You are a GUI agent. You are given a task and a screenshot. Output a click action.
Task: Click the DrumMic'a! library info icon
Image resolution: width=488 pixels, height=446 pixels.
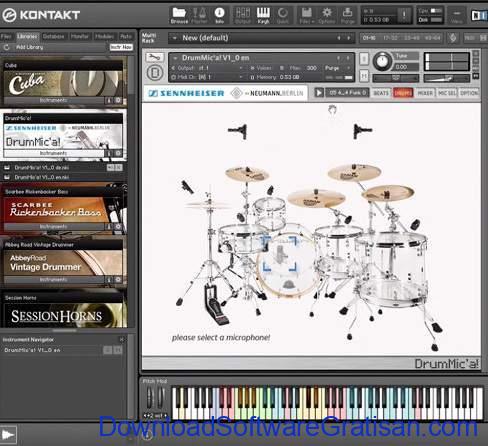pos(109,153)
